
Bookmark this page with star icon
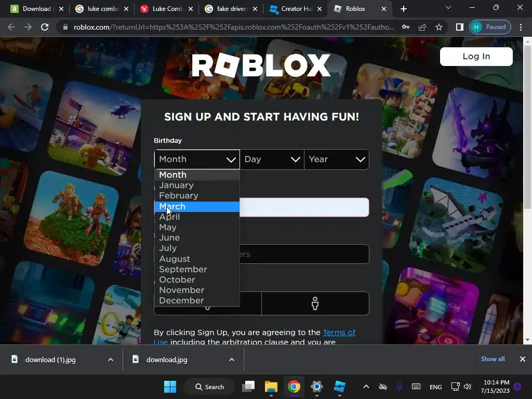point(439,27)
